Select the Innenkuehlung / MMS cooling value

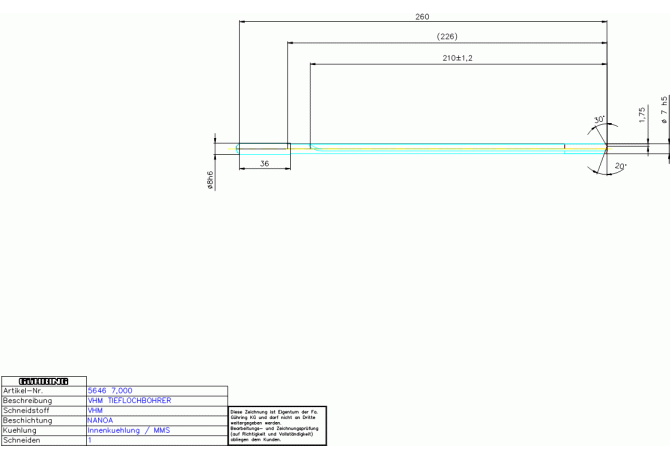coord(129,430)
